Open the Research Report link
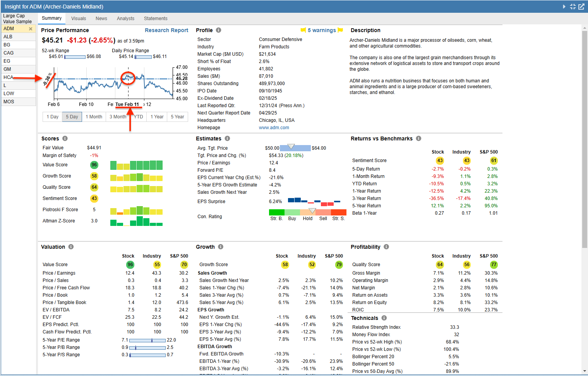Image resolution: width=588 pixels, height=376 pixels. pos(166,30)
